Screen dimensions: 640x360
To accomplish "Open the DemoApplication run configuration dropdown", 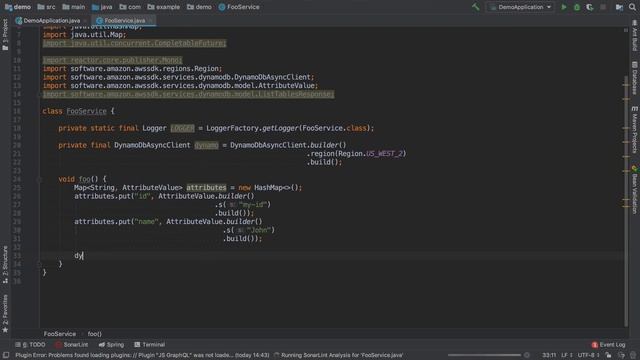I will click(x=520, y=7).
